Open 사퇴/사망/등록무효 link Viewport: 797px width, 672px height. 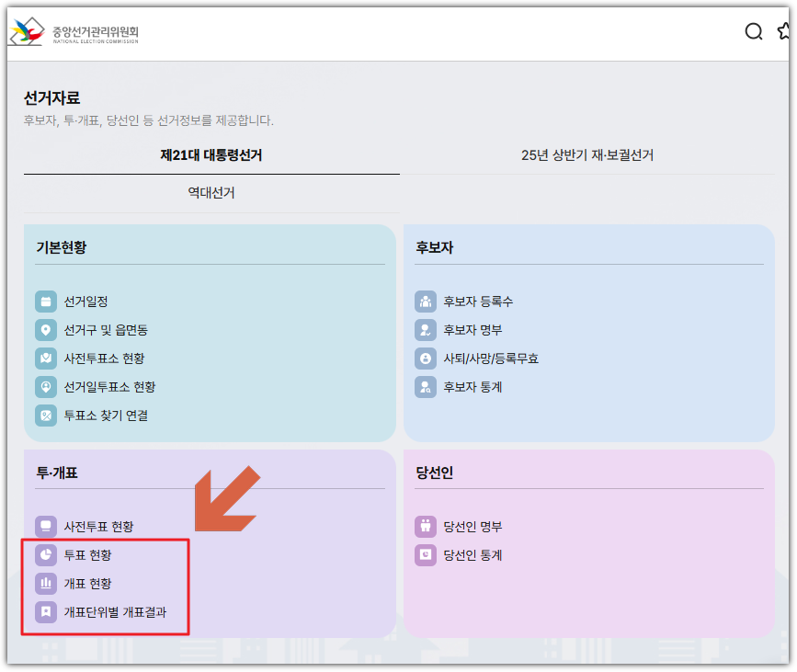pyautogui.click(x=491, y=359)
